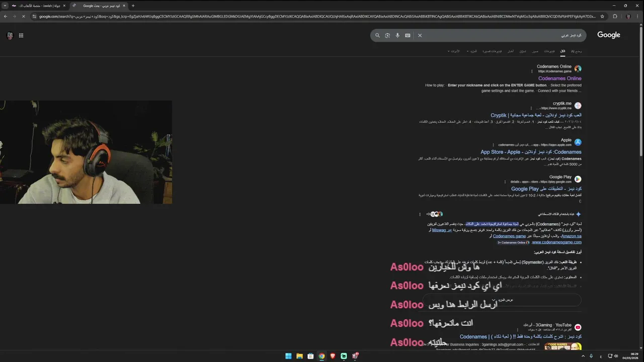Click the Codenames Online site favicon
The width and height of the screenshot is (644, 362).
tap(578, 69)
